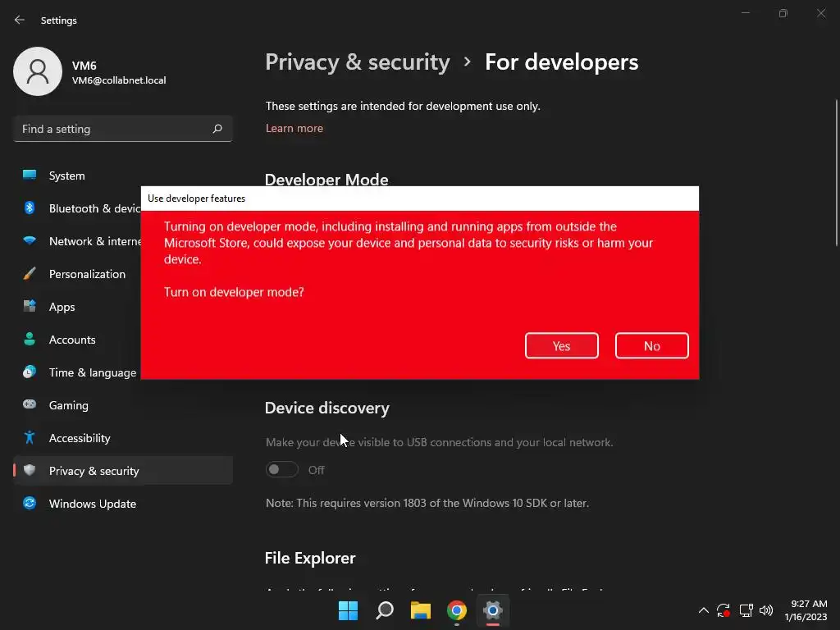Click the Privacy & security breadcrumb

pyautogui.click(x=358, y=62)
